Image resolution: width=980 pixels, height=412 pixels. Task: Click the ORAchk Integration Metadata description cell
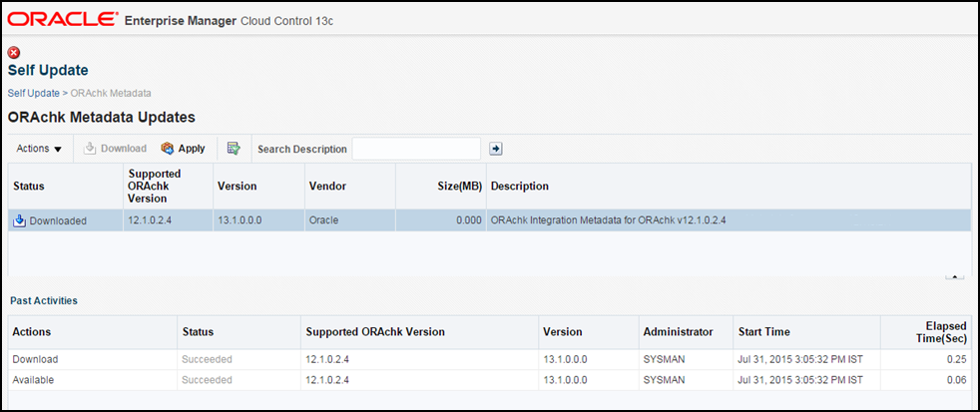point(729,220)
